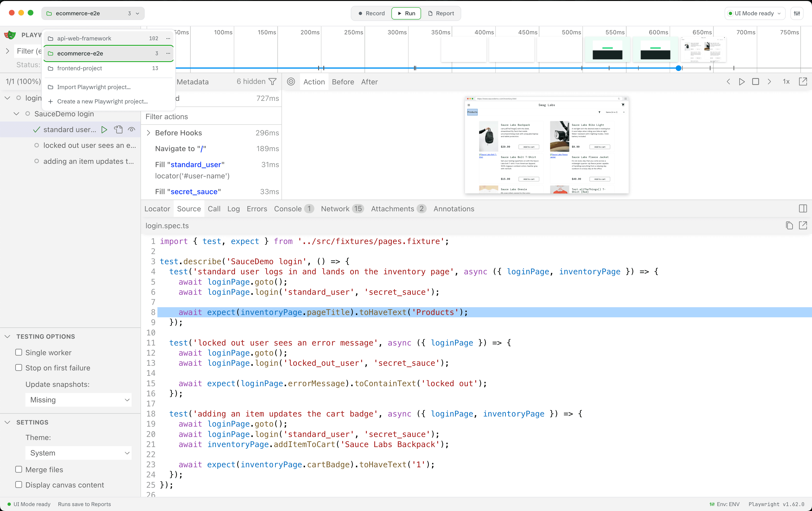Run the standard user test with play icon
The image size is (812, 511).
(x=104, y=130)
